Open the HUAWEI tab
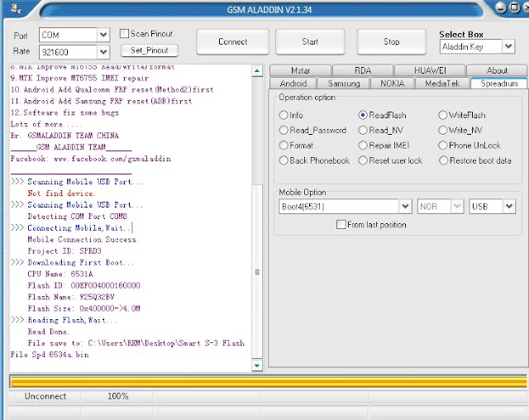Viewport: 529px width, 420px height. click(430, 70)
